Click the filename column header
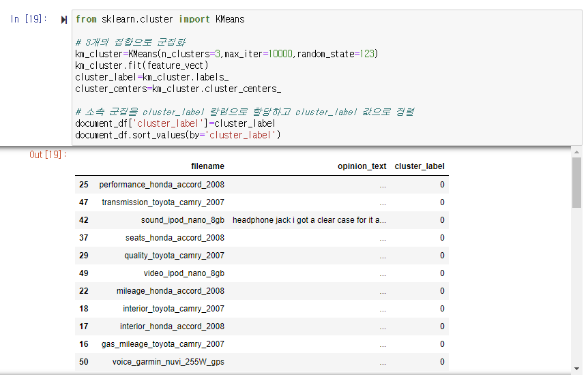The width and height of the screenshot is (588, 381). tap(207, 166)
